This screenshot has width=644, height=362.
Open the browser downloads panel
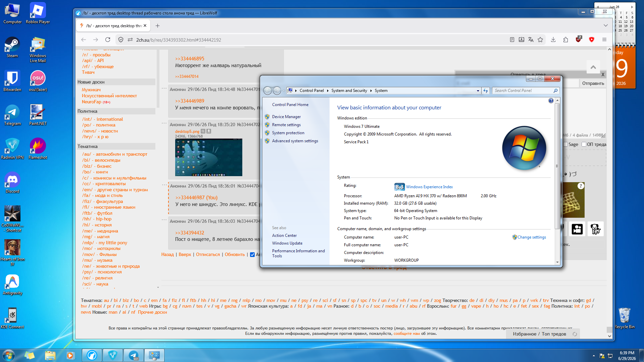553,40
